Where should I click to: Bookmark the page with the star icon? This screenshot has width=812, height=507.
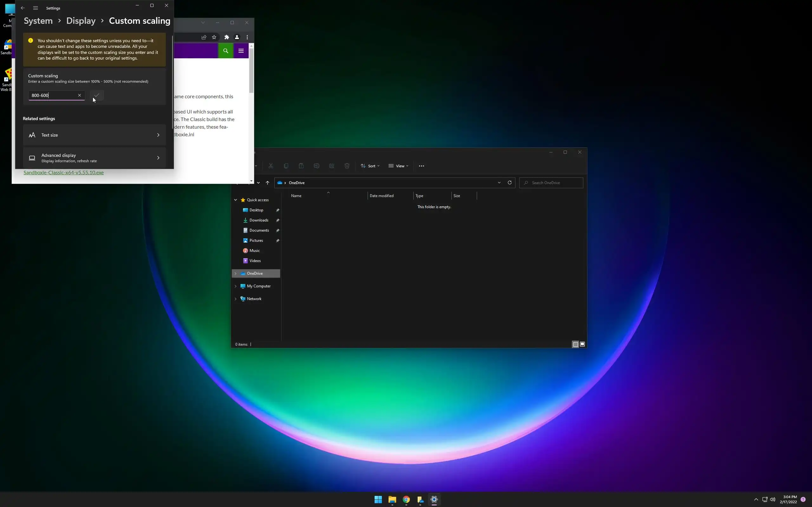[x=214, y=37]
